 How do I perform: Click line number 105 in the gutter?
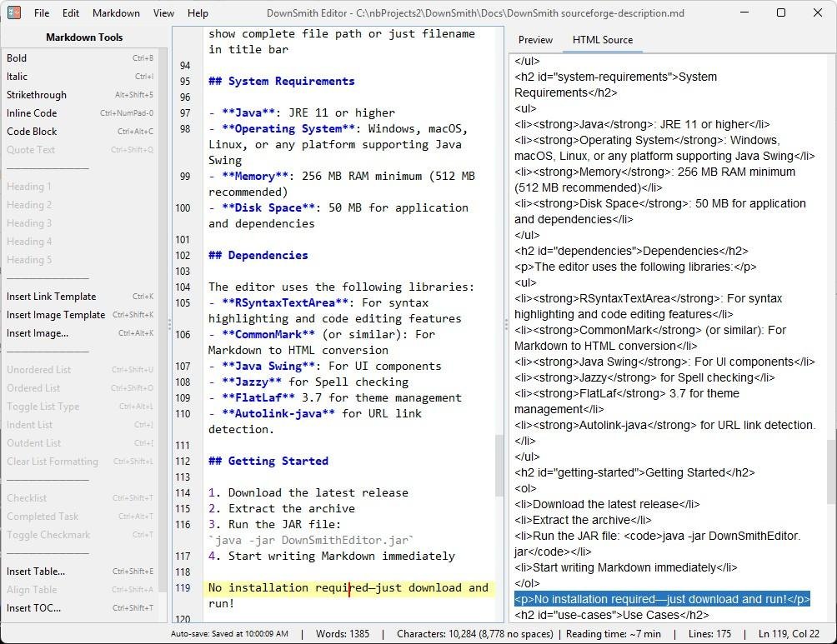(183, 303)
